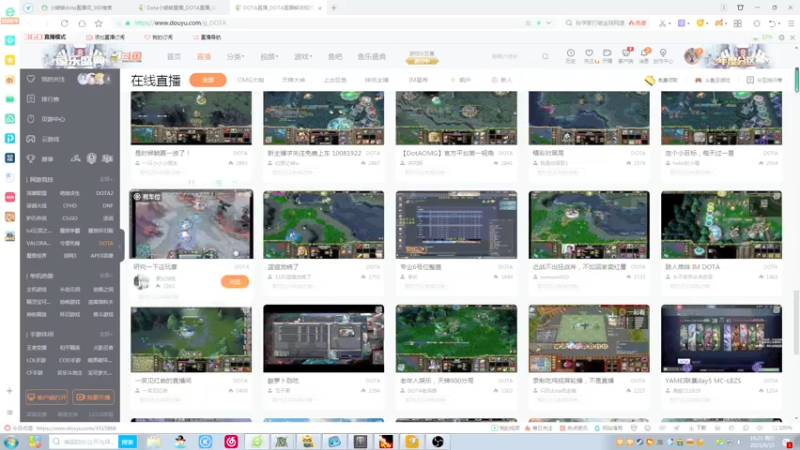
Task: Open the screenshot tool dropdown arrow
Action: [x=669, y=23]
